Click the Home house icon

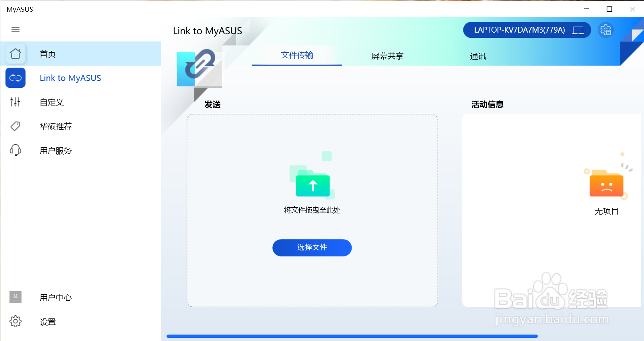point(15,54)
